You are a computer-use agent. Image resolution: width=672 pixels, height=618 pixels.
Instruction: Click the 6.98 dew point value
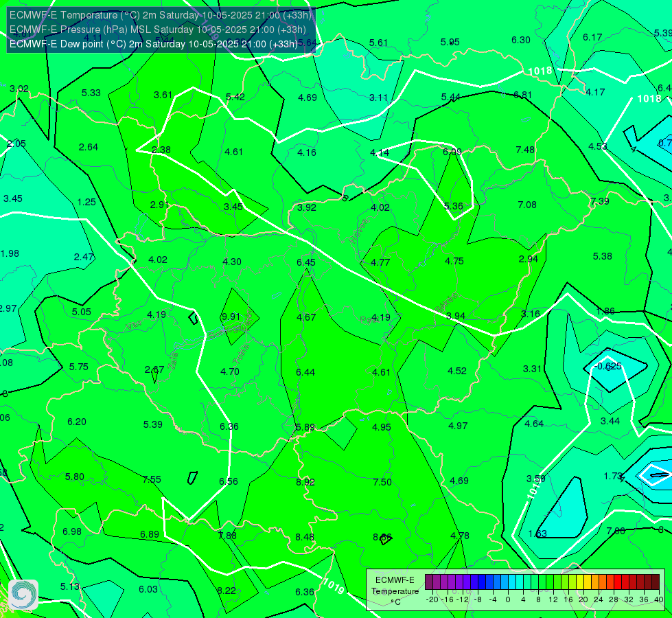72,531
